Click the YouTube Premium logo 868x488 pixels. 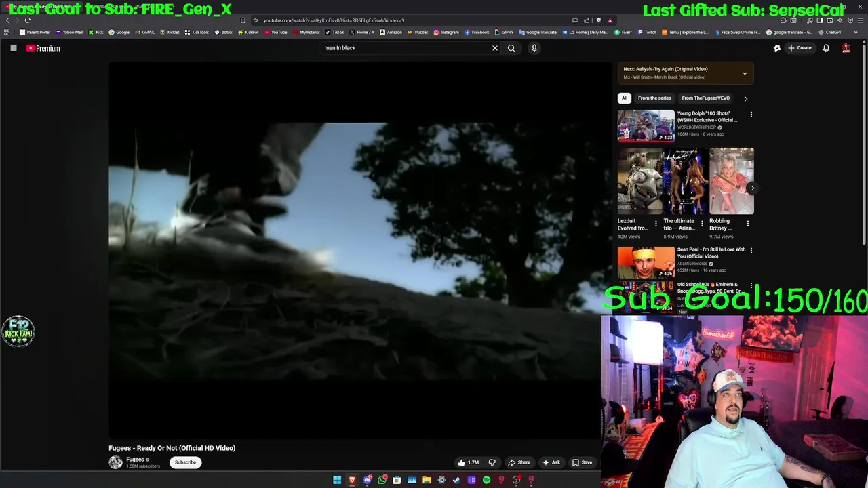[43, 48]
